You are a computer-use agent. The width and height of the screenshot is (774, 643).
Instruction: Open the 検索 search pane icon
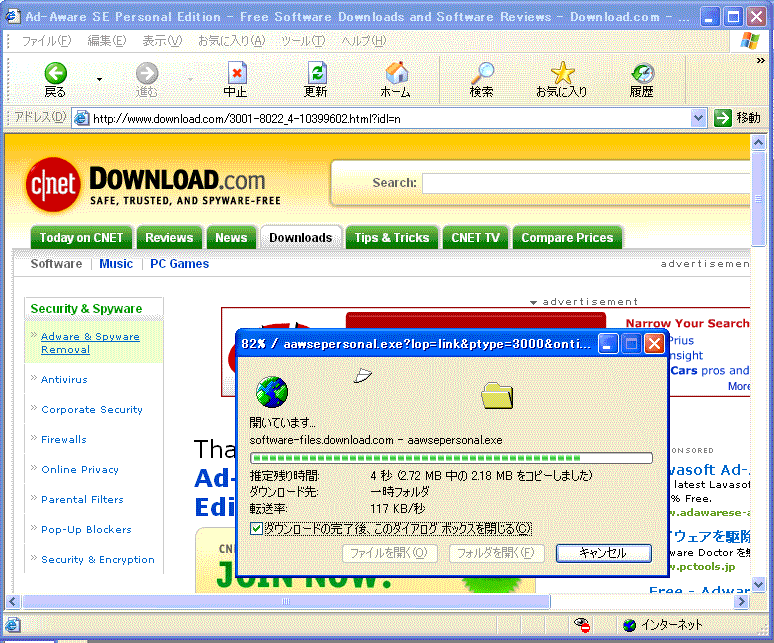481,73
